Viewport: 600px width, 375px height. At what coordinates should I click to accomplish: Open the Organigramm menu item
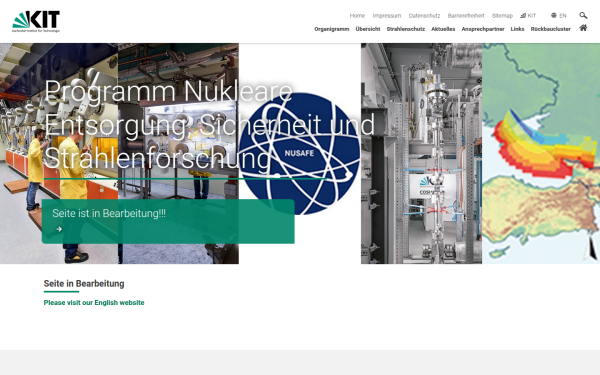coord(332,29)
